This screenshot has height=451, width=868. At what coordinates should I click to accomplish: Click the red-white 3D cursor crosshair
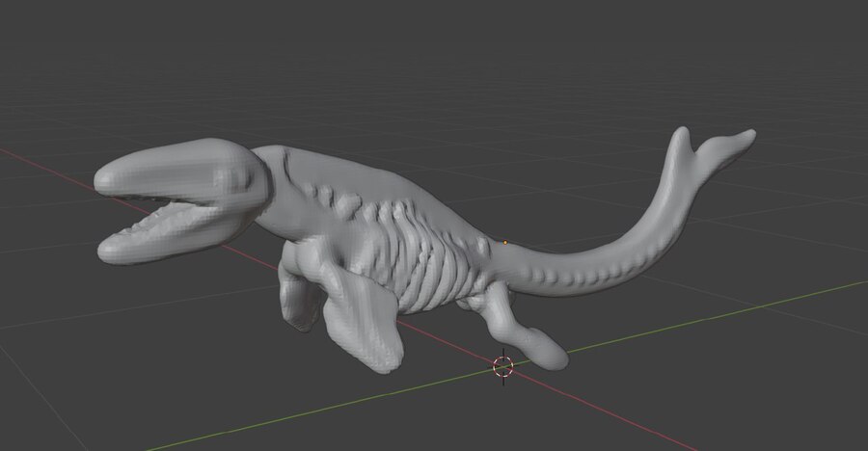click(x=503, y=366)
